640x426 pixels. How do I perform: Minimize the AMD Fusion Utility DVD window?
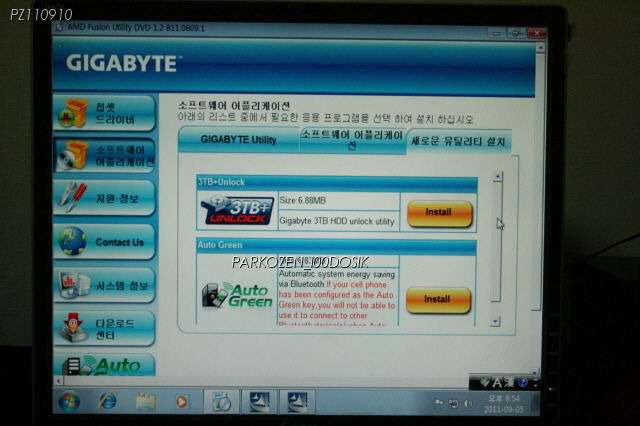(496, 33)
